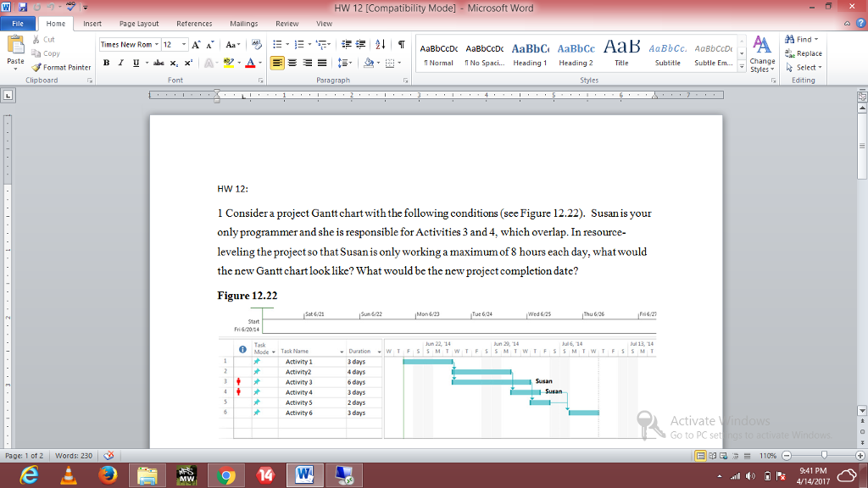Toggle the Show/Hide paragraph marks
868x488 pixels.
[401, 44]
